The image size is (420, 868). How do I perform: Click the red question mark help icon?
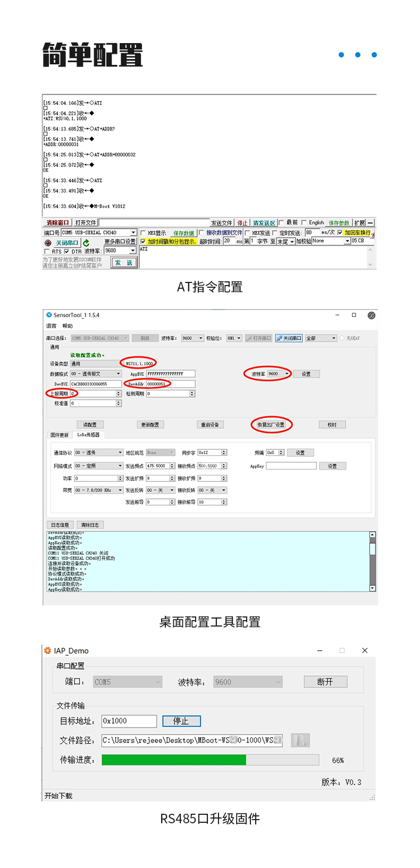coord(373,235)
